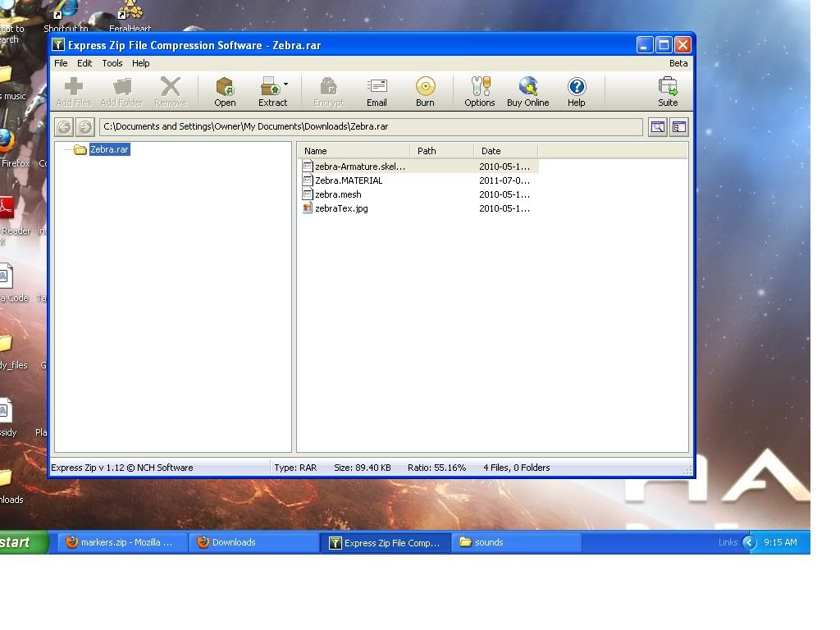This screenshot has width=840, height=630.
Task: Click the Windows start button
Action: (x=24, y=542)
